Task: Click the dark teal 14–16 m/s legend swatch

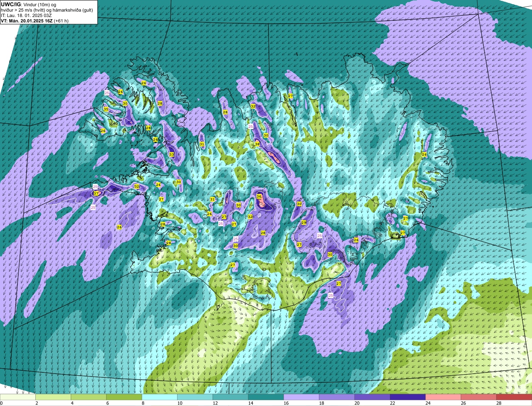Action: pos(266,397)
